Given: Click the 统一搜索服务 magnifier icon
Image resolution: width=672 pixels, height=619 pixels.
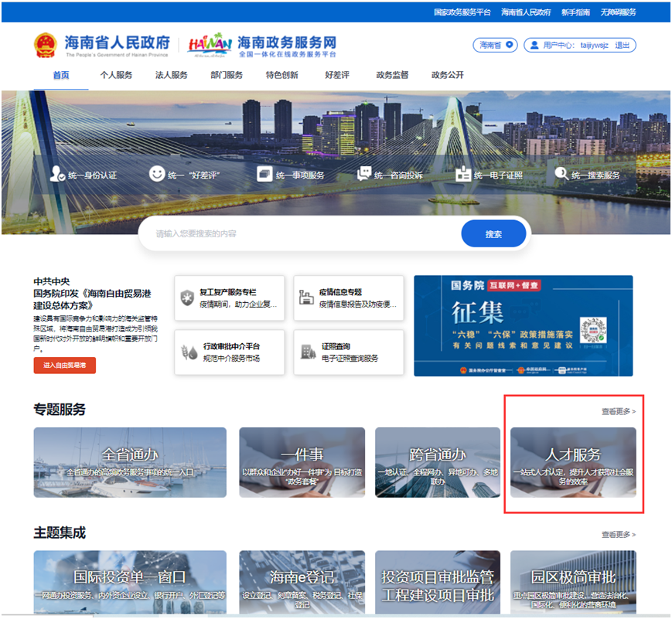Looking at the screenshot, I should [x=561, y=174].
